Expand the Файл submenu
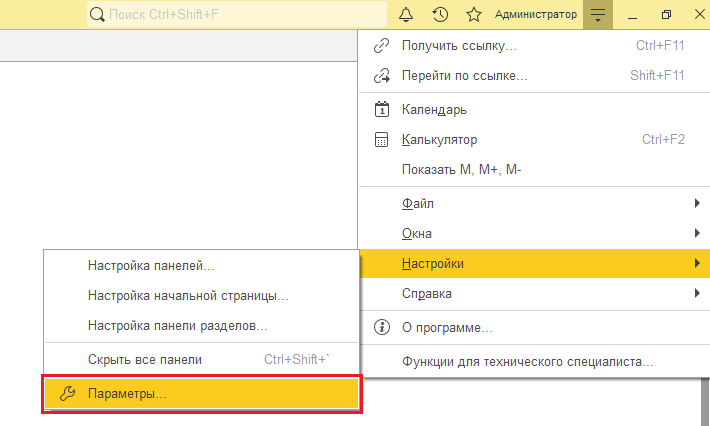This screenshot has height=426, width=710. pyautogui.click(x=534, y=204)
